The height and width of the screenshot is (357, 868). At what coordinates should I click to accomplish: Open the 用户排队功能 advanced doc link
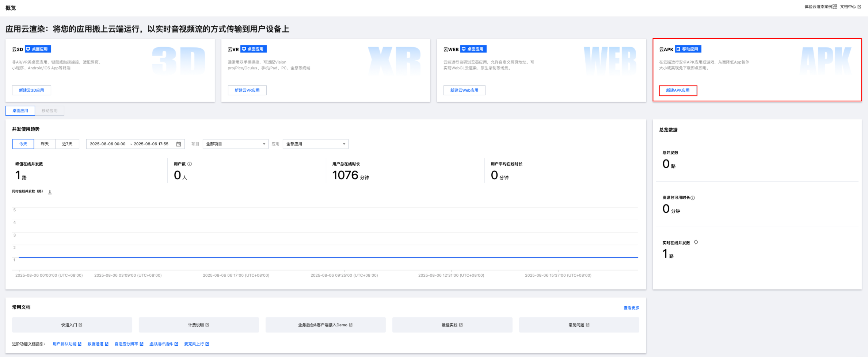67,344
